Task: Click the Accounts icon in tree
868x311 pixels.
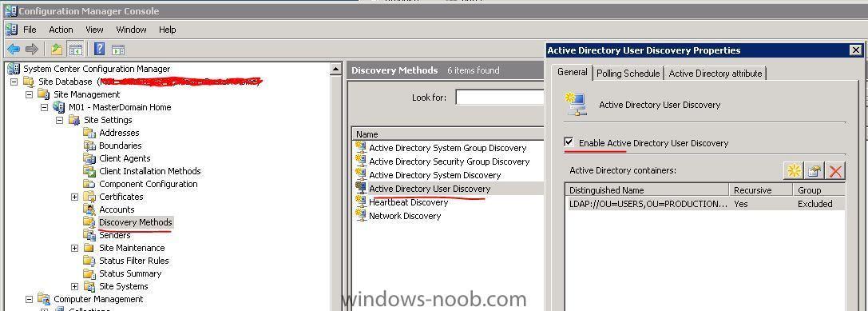Action: click(89, 209)
